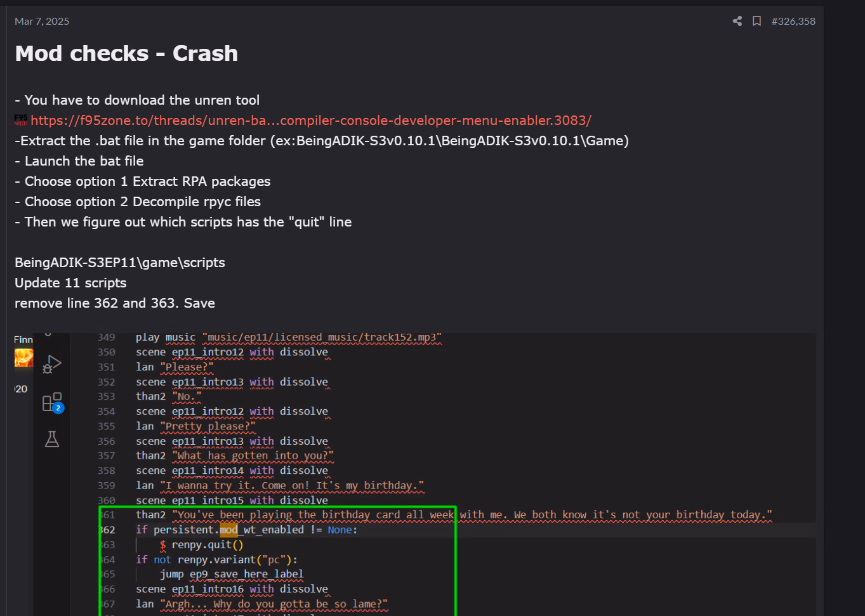Click the 'Finn' username text
This screenshot has width=865, height=616.
(23, 340)
